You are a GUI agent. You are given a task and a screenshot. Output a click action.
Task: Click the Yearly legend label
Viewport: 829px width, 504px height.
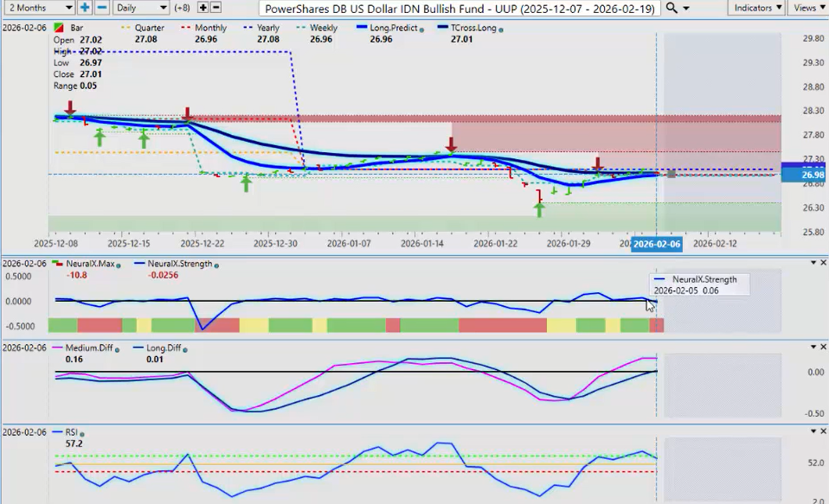pos(267,29)
